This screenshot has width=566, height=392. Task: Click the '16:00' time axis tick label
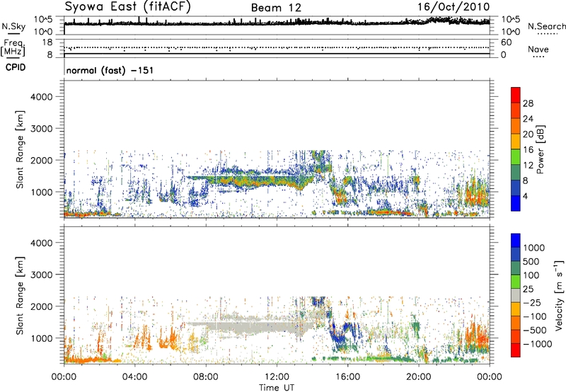point(347,377)
